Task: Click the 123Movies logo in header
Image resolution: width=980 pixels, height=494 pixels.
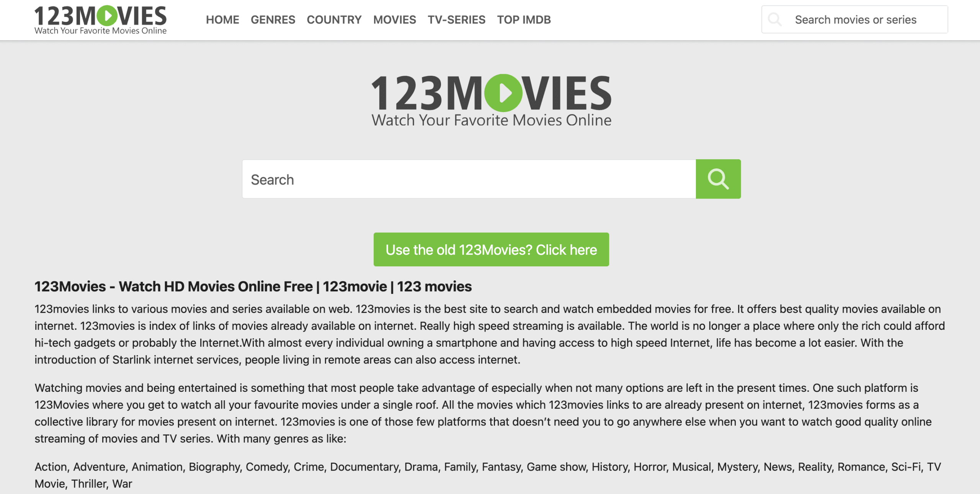Action: tap(100, 20)
